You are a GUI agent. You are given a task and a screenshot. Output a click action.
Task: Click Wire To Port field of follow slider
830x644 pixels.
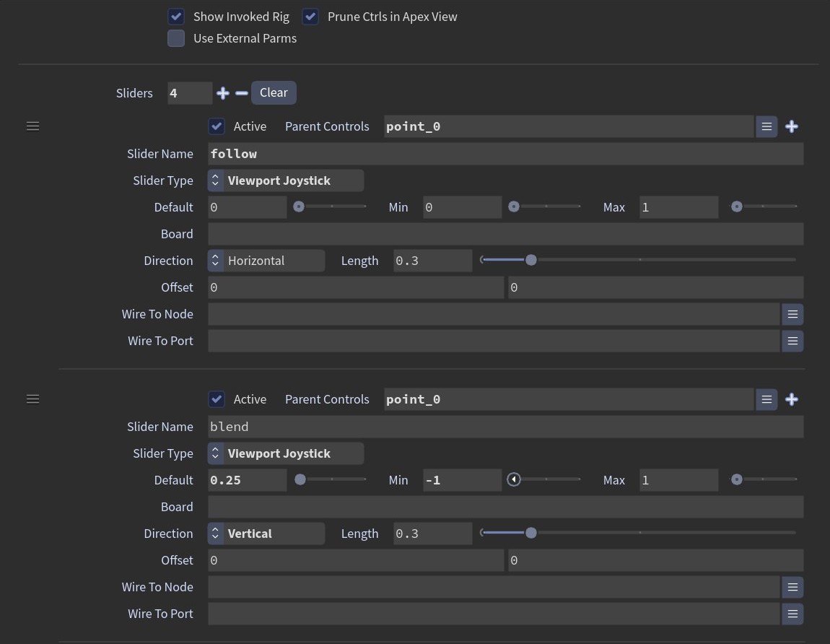coord(494,341)
